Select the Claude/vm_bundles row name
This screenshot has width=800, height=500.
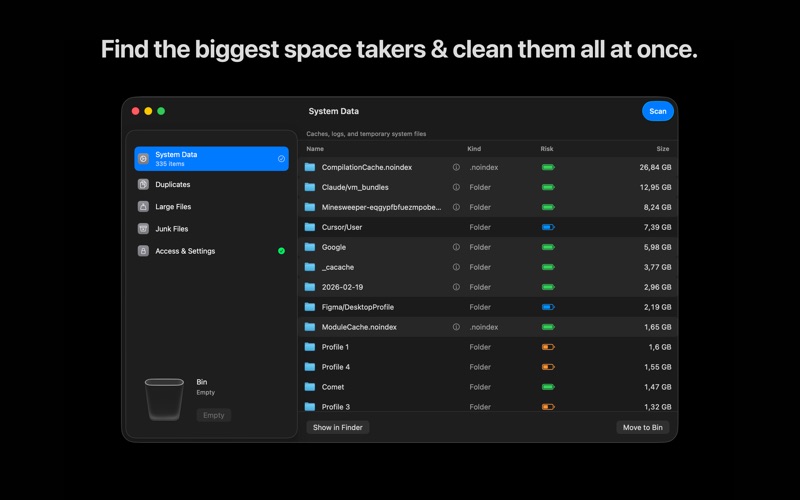click(355, 187)
